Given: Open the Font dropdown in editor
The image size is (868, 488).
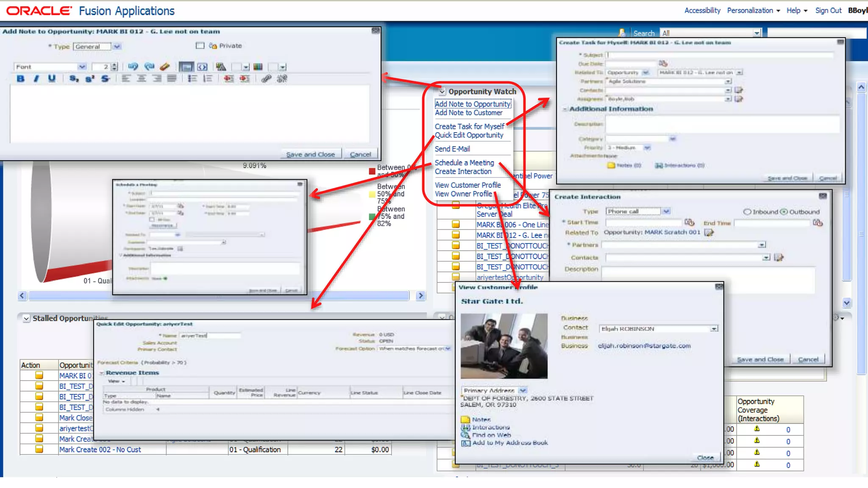Looking at the screenshot, I should point(82,67).
